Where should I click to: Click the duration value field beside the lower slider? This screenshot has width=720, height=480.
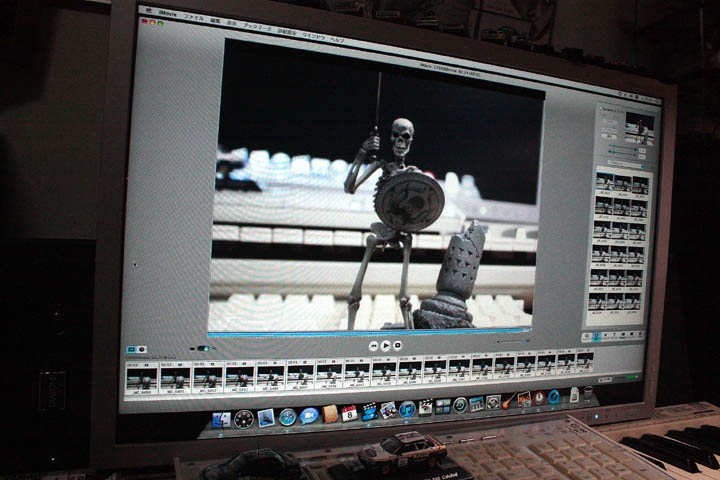pyautogui.click(x=642, y=157)
